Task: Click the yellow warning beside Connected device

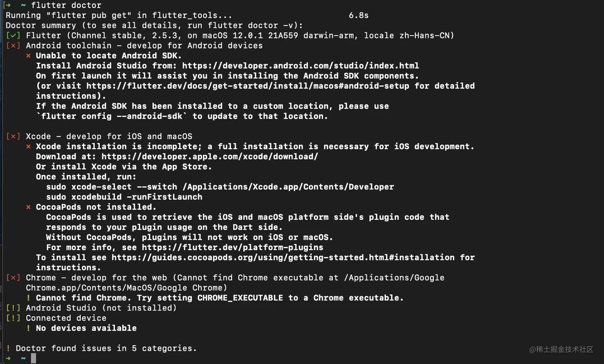Action: (13, 318)
